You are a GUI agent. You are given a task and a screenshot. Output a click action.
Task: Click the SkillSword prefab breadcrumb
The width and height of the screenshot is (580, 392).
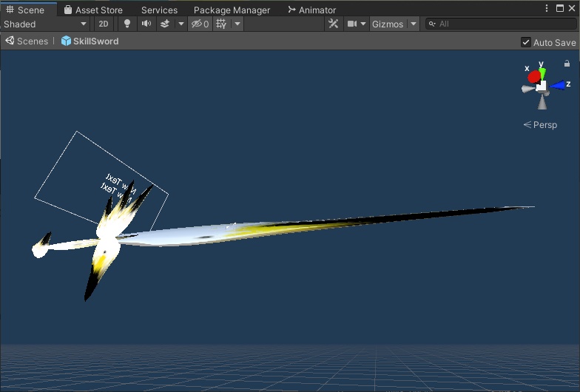90,41
